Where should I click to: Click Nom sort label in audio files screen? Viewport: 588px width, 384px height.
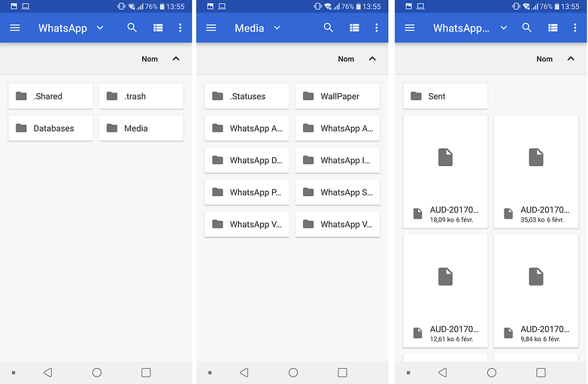pyautogui.click(x=544, y=59)
